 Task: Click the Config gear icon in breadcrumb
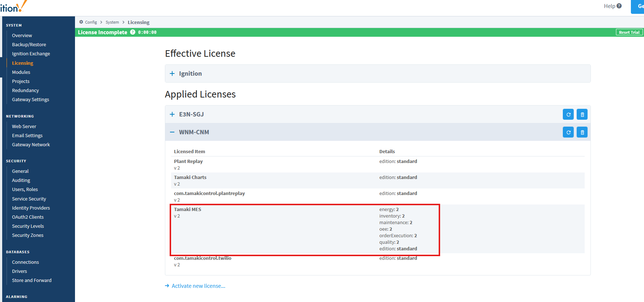tap(81, 22)
